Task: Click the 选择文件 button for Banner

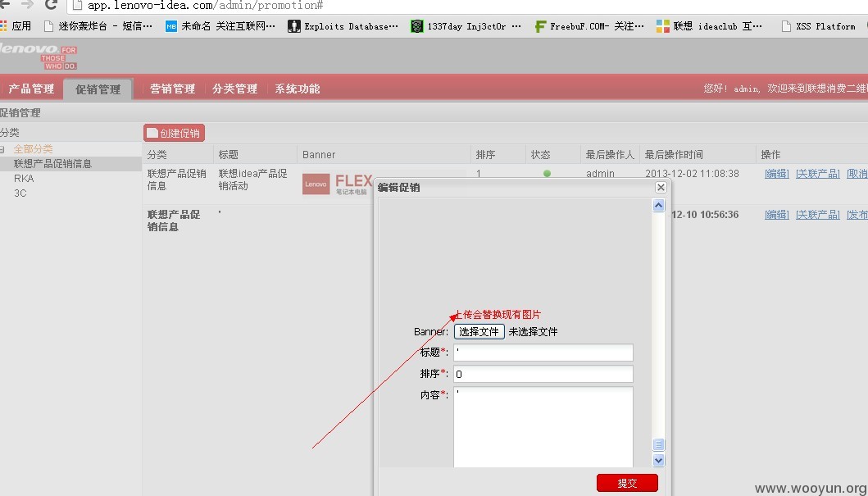Action: point(479,331)
